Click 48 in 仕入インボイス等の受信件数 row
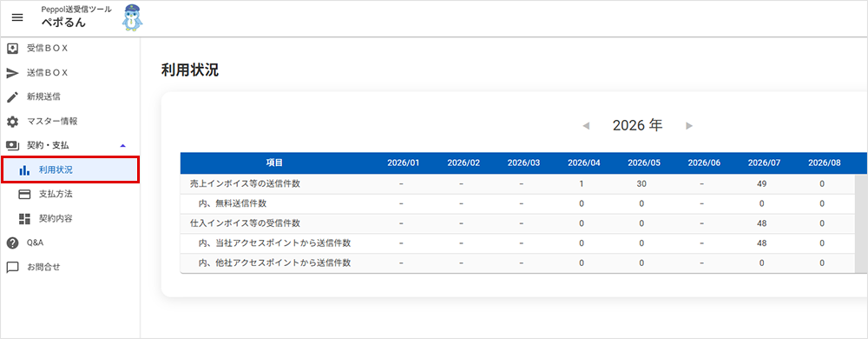This screenshot has height=339, width=868. pyautogui.click(x=762, y=223)
